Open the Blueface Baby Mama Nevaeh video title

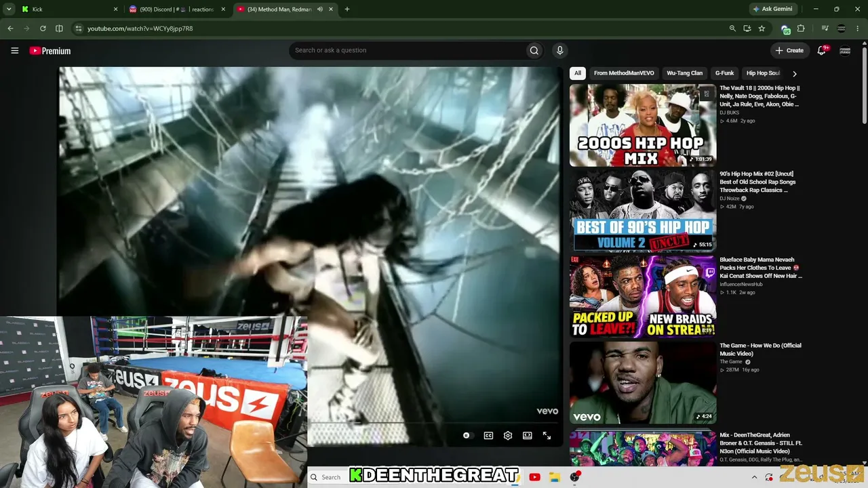coord(761,268)
